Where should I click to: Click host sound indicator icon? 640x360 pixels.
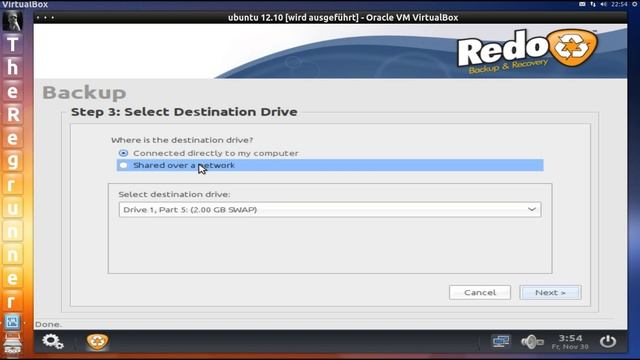click(x=604, y=4)
